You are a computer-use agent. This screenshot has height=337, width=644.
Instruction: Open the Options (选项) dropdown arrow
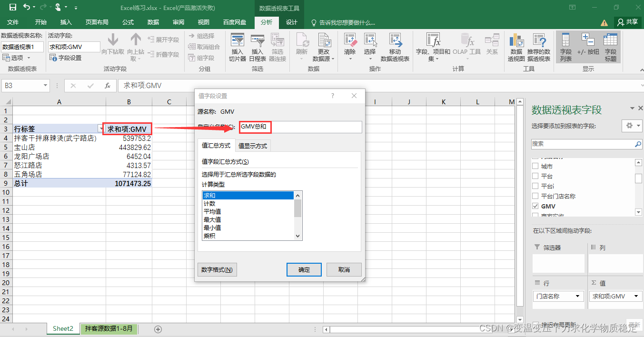coord(29,58)
